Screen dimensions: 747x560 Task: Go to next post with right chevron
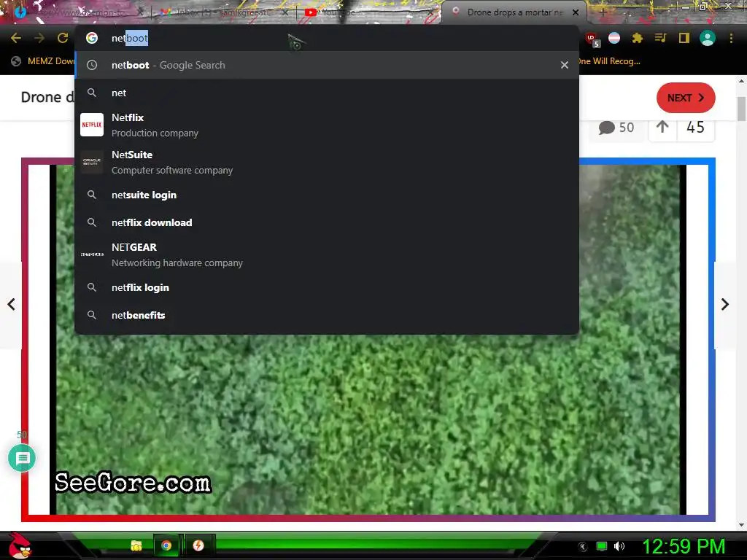[725, 304]
